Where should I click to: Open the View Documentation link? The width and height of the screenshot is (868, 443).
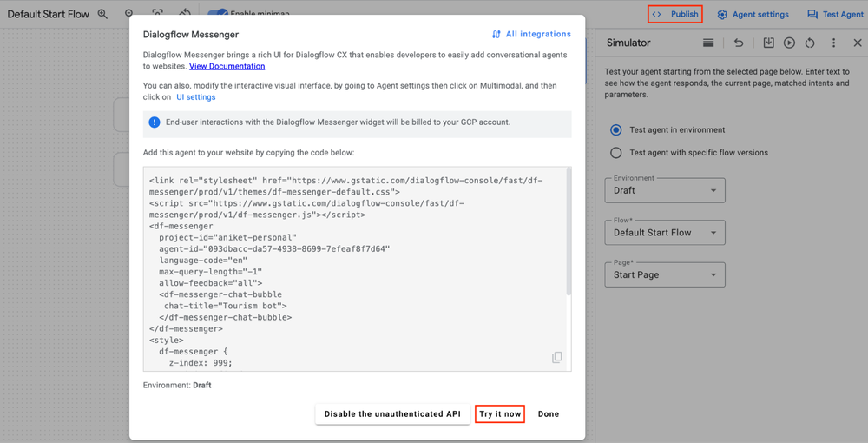tap(227, 66)
